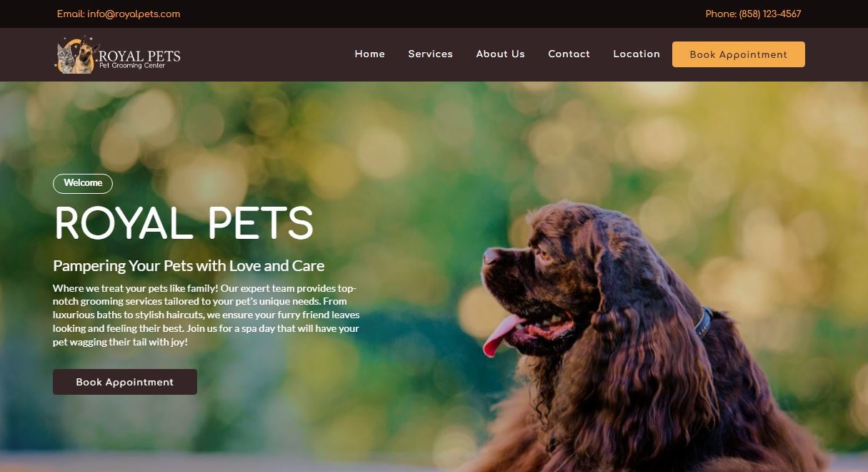Viewport: 868px width, 472px height.
Task: Go to the Services page
Action: [x=431, y=54]
